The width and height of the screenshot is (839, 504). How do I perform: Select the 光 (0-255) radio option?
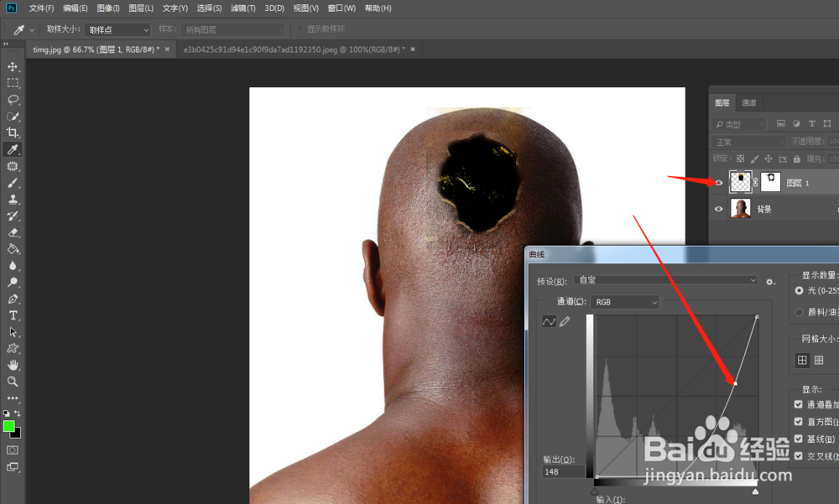tap(799, 290)
